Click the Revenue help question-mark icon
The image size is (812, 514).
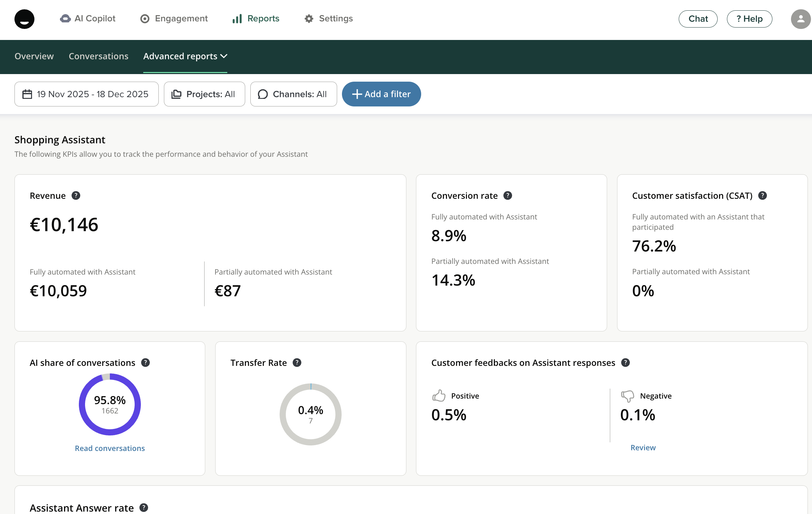(76, 196)
